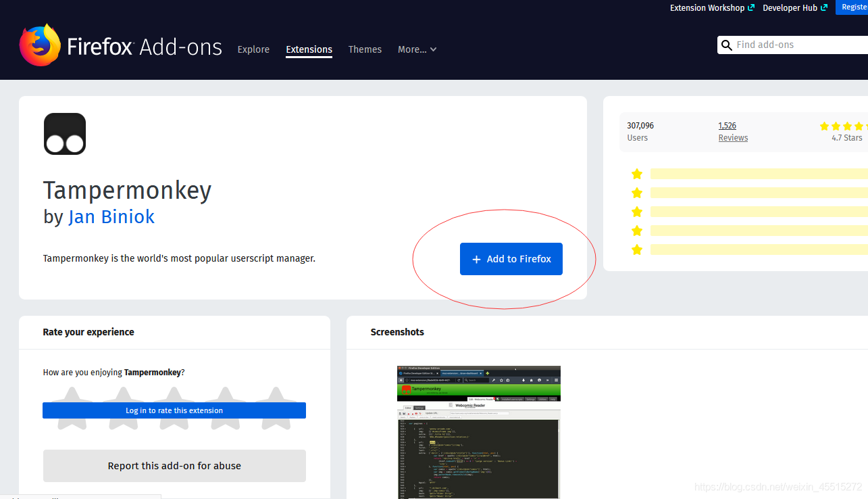Image resolution: width=868 pixels, height=499 pixels.
Task: Click the search magnifier icon
Action: [727, 45]
